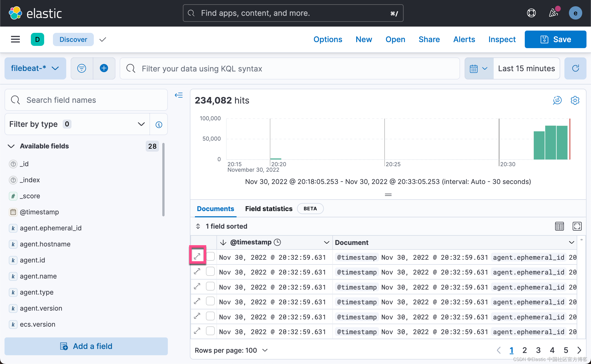This screenshot has height=364, width=591.
Task: Check the second document row checkbox
Action: [x=210, y=271]
